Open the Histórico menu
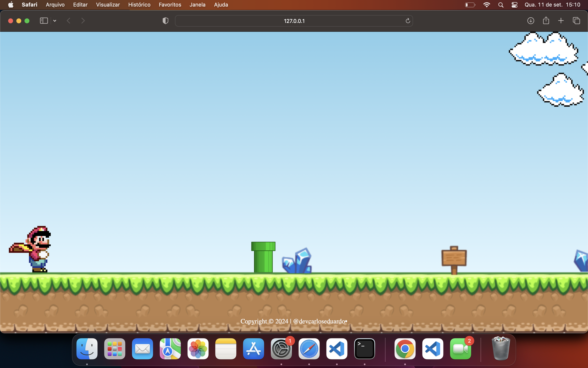This screenshot has height=368, width=588. point(139,5)
